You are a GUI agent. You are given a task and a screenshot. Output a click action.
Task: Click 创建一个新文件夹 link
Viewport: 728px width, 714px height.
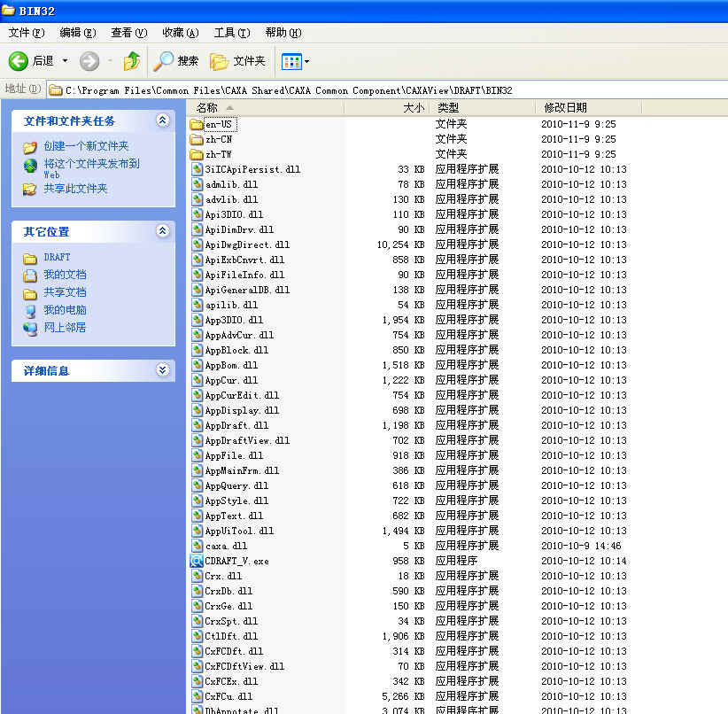86,146
